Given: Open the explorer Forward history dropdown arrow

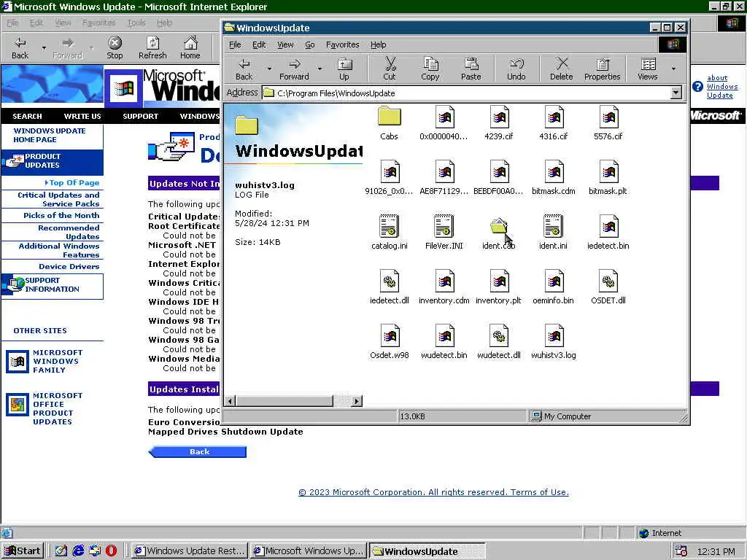Looking at the screenshot, I should pyautogui.click(x=320, y=69).
